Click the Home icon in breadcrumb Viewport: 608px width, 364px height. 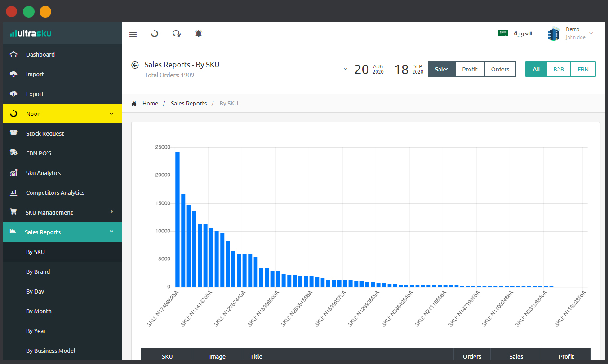coord(134,104)
